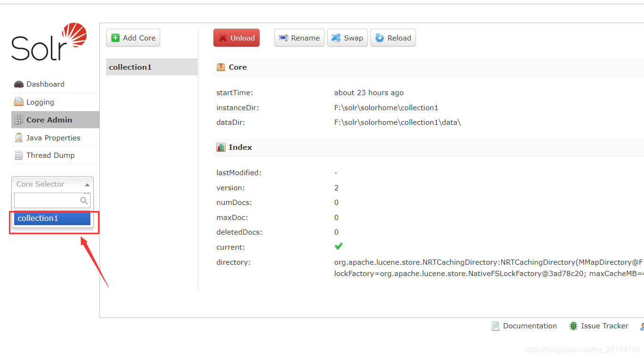Screen dimensions: 644x358
Task: Click the green plus Add Core icon
Action: tap(115, 38)
